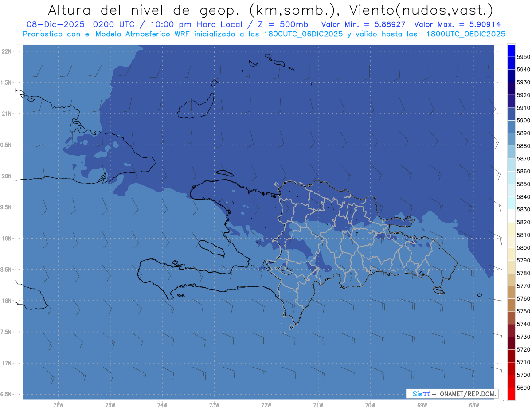The image size is (532, 411).
Task: Click 'Valor Max. = 5.90914' text
Action: click(x=457, y=24)
